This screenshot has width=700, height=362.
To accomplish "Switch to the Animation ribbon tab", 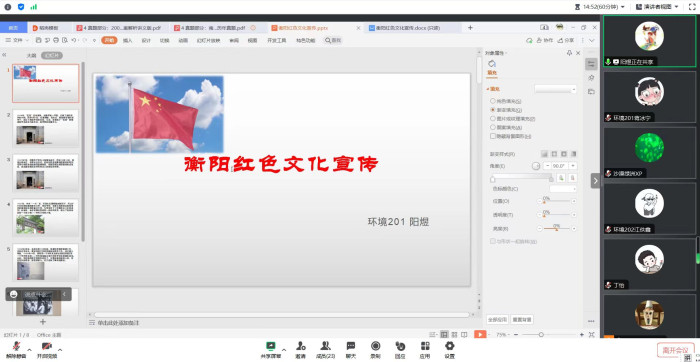I will pyautogui.click(x=183, y=40).
